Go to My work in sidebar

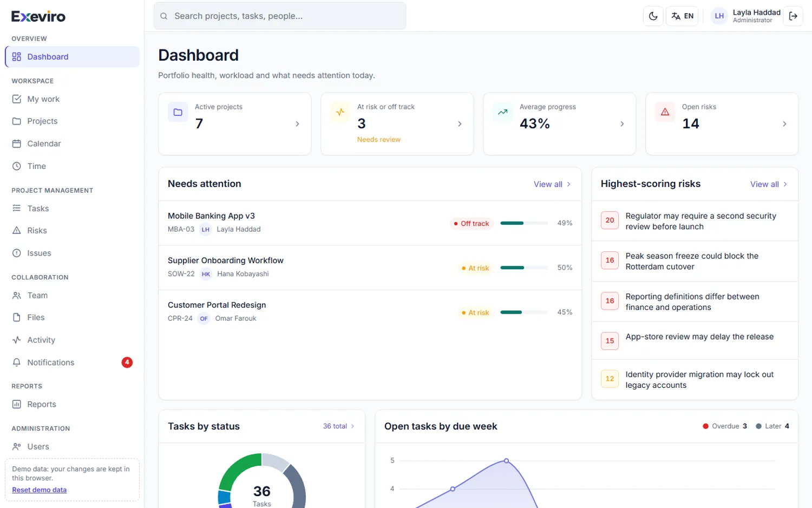pos(72,99)
